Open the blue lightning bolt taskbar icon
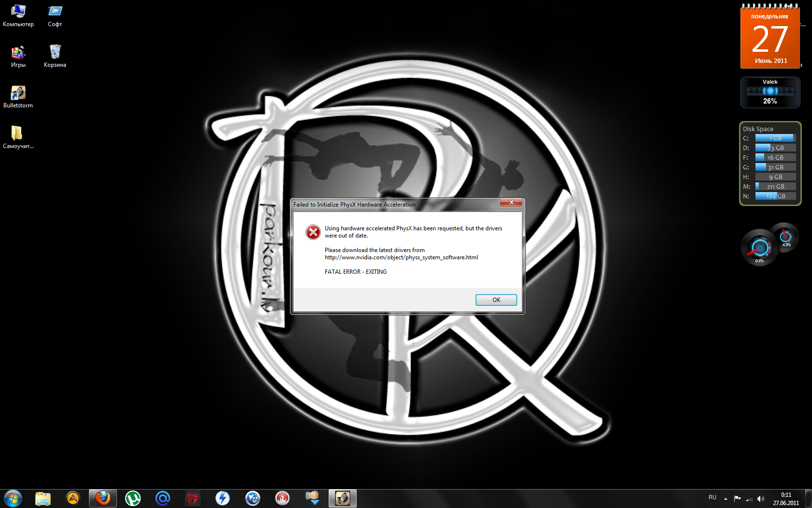 (223, 498)
